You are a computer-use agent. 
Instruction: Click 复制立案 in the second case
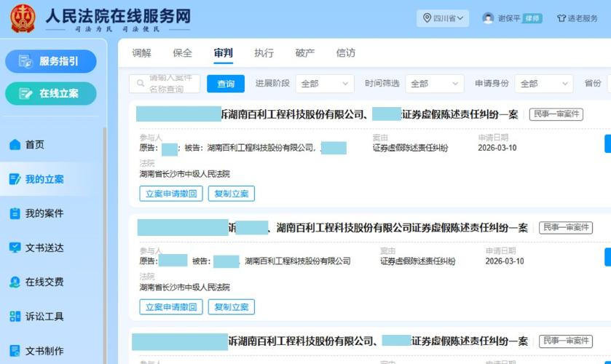pos(232,307)
